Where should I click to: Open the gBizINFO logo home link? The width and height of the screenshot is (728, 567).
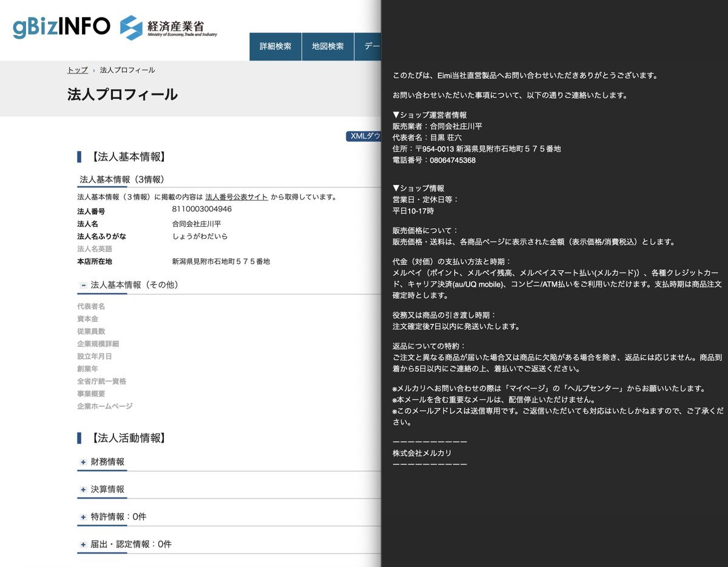pos(62,27)
